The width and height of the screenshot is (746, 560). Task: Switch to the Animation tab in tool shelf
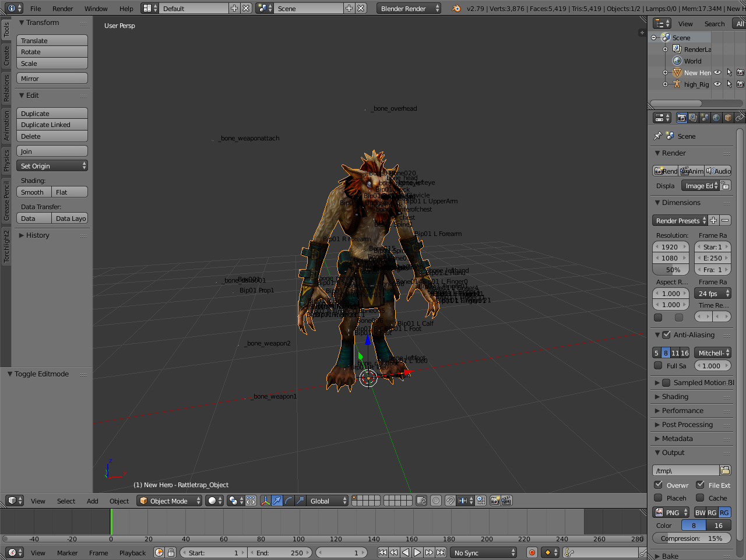(x=6, y=125)
